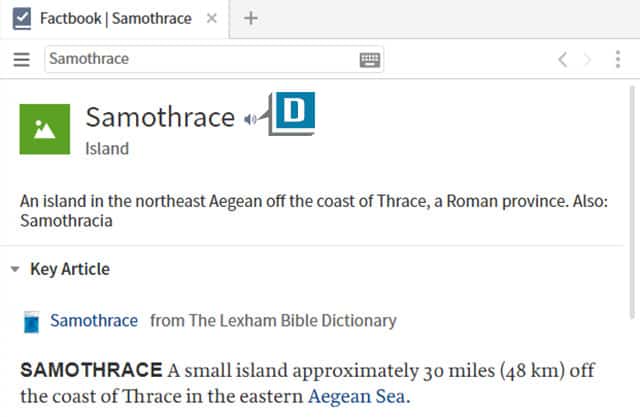
Task: Open a new tab with plus button
Action: point(251,19)
